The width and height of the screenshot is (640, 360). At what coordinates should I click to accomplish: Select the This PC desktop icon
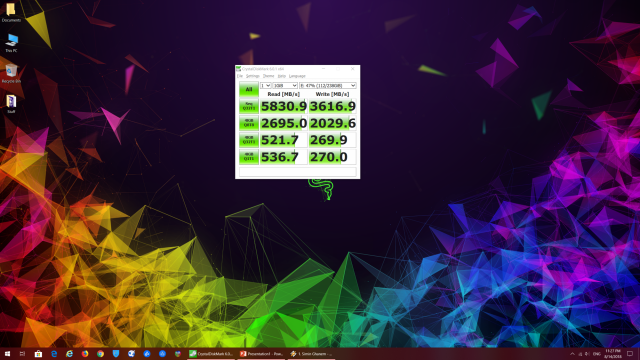click(x=11, y=43)
